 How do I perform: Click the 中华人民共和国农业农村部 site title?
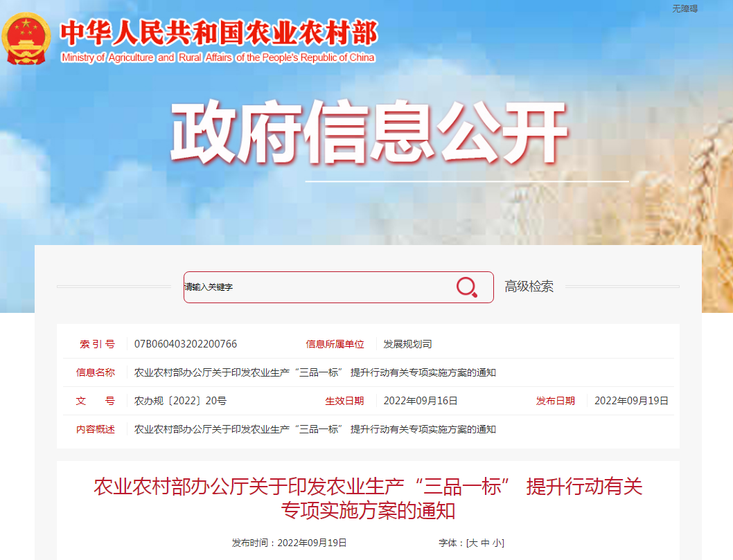(219, 33)
